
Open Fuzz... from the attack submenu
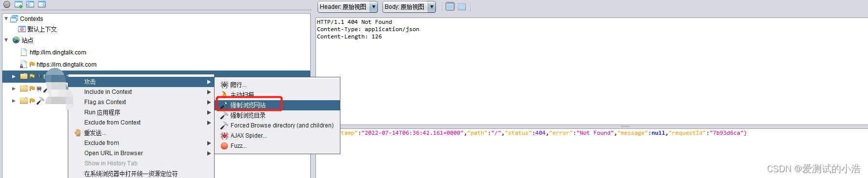click(277, 146)
